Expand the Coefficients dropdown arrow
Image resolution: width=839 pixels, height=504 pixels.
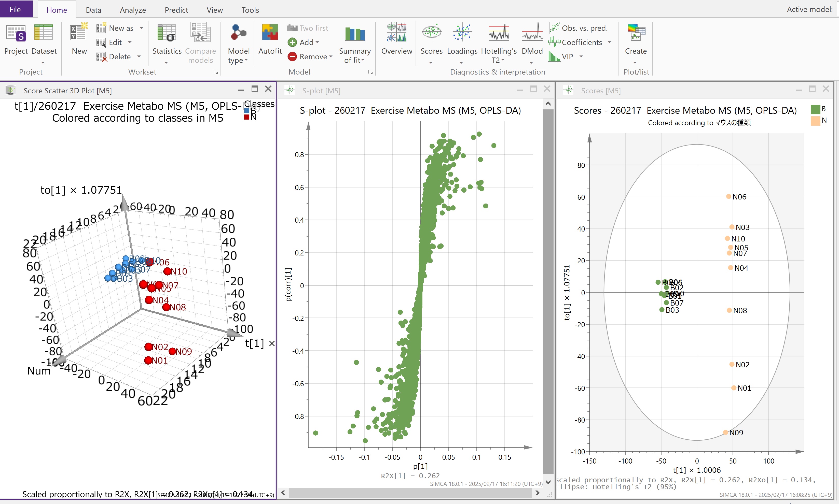point(609,42)
